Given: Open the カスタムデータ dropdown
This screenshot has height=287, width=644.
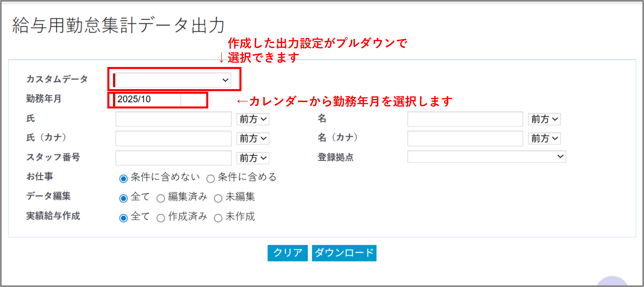Looking at the screenshot, I should point(173,80).
